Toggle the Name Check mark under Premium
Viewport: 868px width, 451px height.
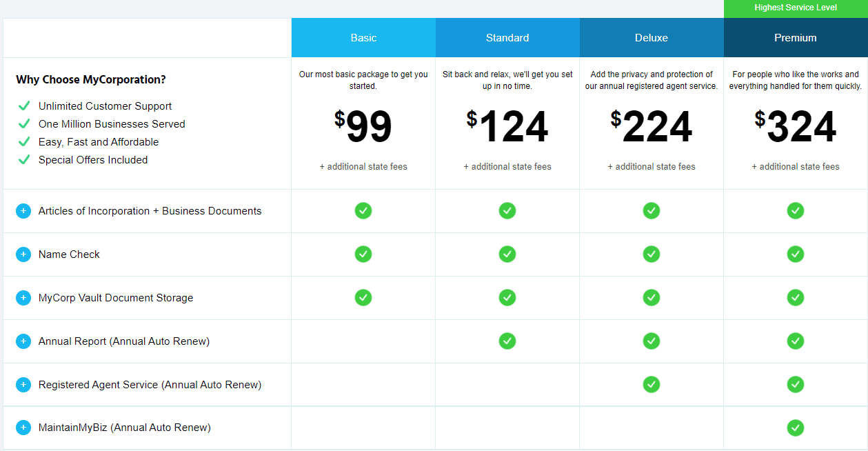tap(795, 254)
